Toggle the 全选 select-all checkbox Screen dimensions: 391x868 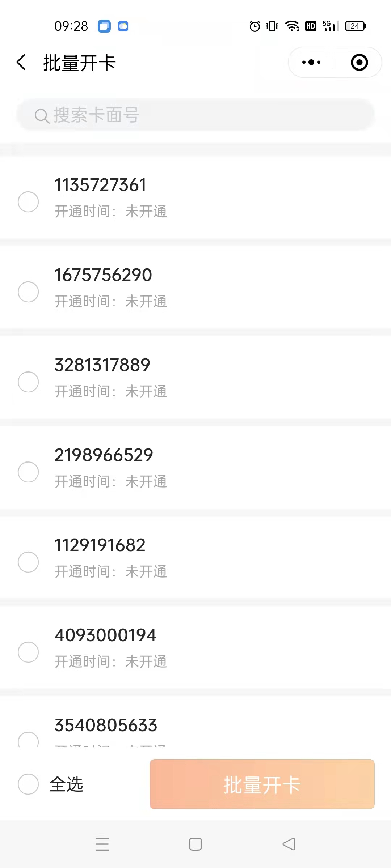coord(28,784)
